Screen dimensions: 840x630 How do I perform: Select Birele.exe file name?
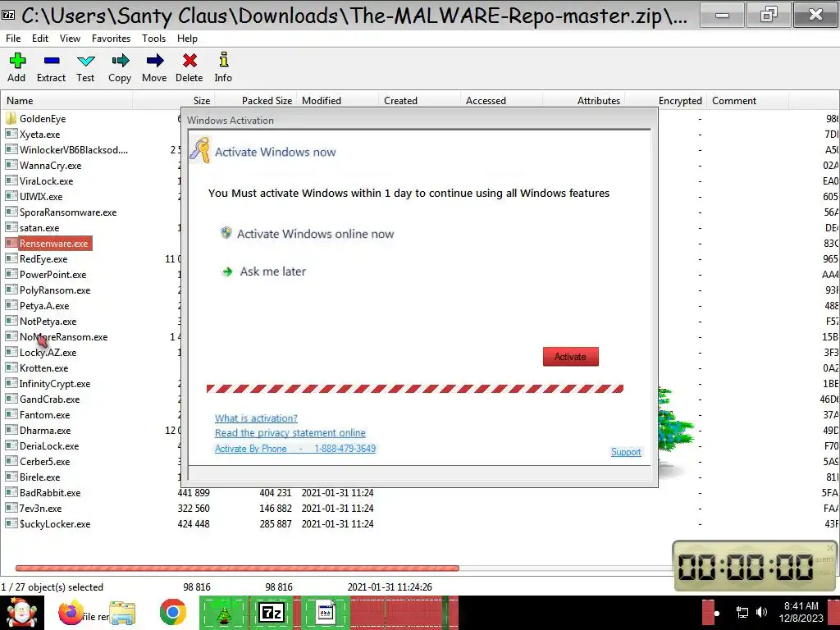(x=40, y=477)
